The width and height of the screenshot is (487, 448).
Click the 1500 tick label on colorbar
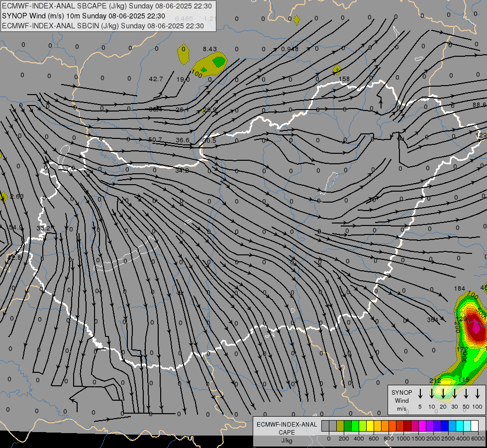point(418,439)
